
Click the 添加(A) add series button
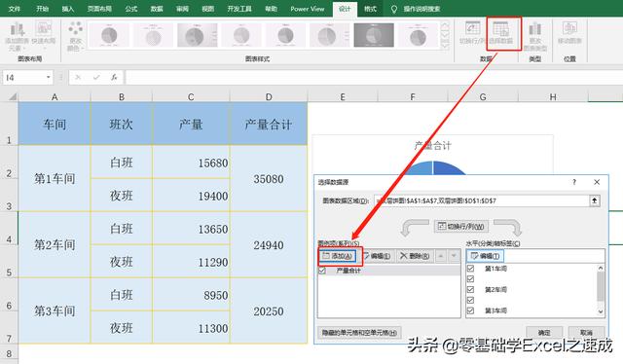click(x=338, y=256)
